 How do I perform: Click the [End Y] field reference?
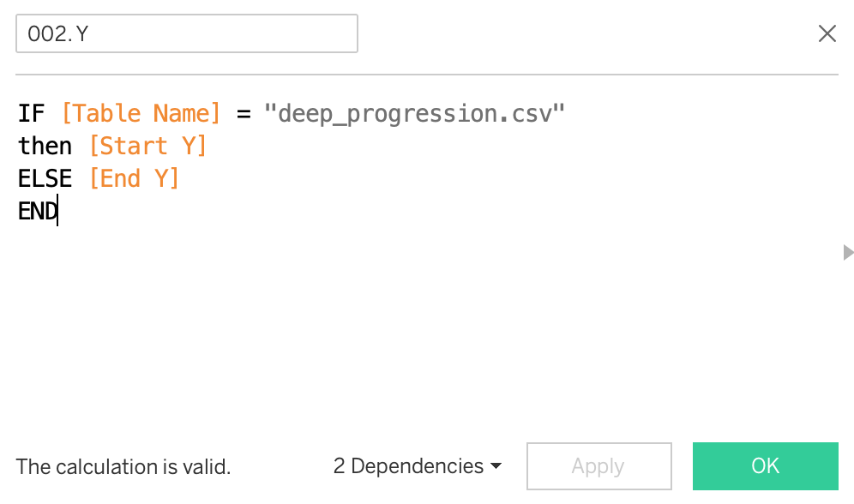pos(134,178)
